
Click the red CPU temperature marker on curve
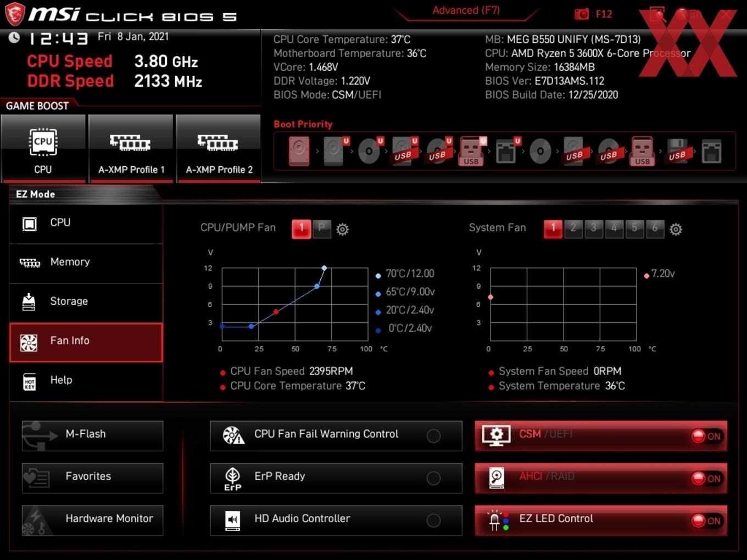pos(276,311)
